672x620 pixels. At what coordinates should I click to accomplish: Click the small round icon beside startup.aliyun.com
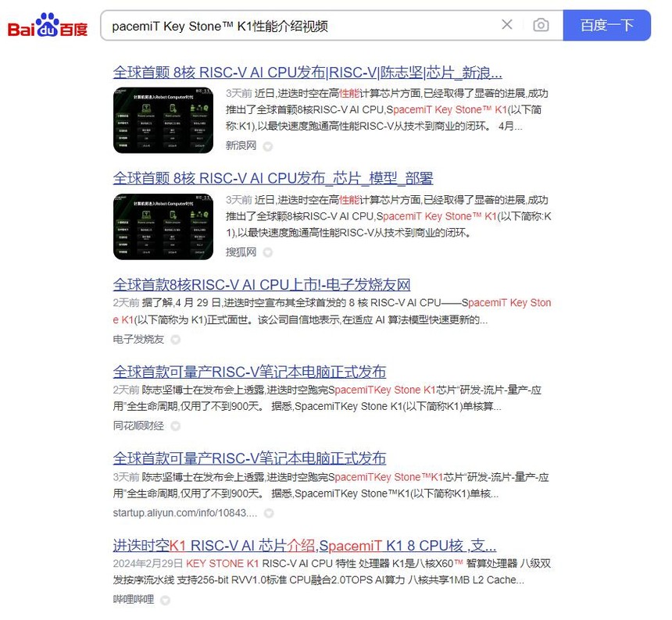pos(269,513)
